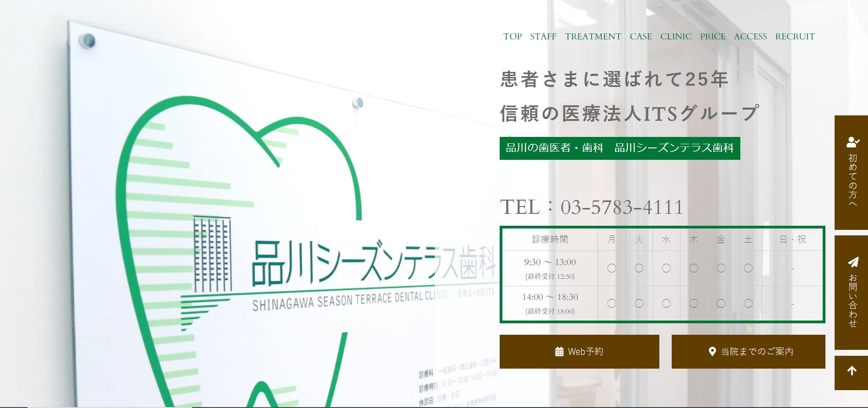Click the 金 column header
868x408 pixels.
click(x=721, y=239)
